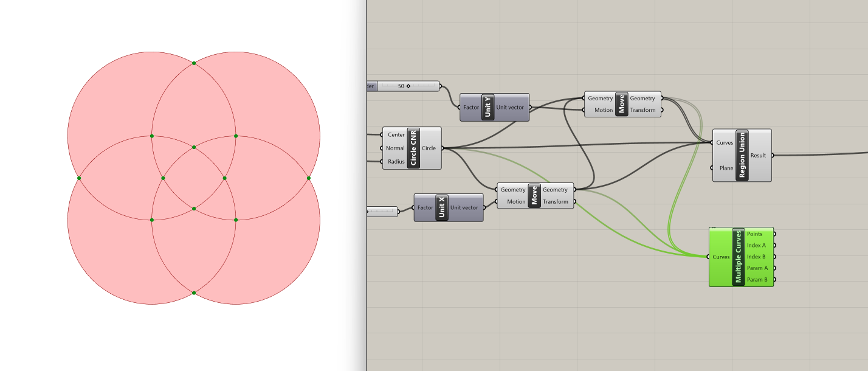Click the Index A output parameter
This screenshot has height=371, width=868.
(756, 245)
